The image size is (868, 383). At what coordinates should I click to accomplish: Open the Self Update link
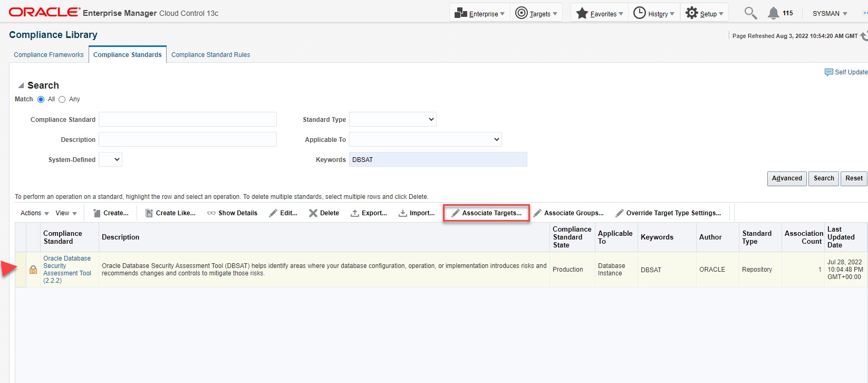[851, 72]
